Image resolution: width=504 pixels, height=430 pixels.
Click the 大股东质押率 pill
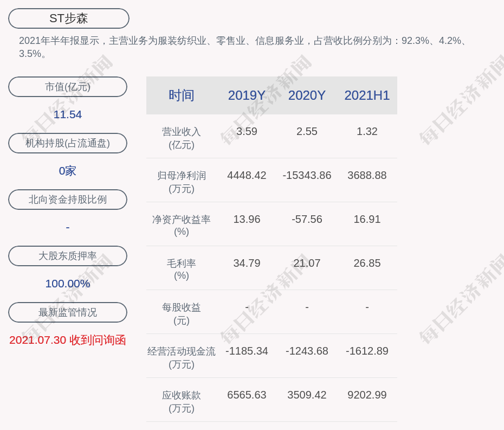[x=68, y=256]
